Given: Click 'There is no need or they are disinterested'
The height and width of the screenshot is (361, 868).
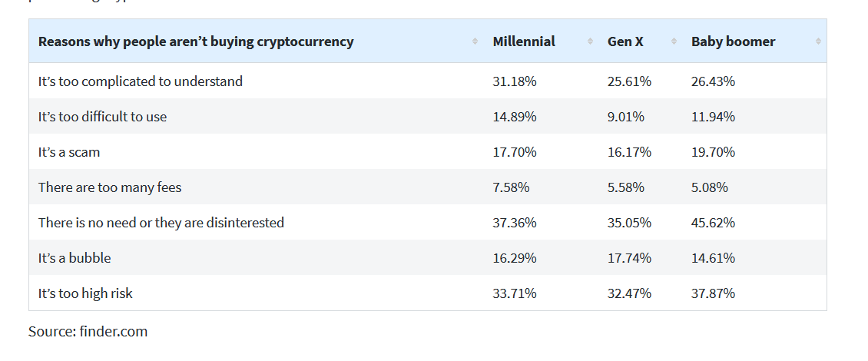Looking at the screenshot, I should [x=161, y=223].
